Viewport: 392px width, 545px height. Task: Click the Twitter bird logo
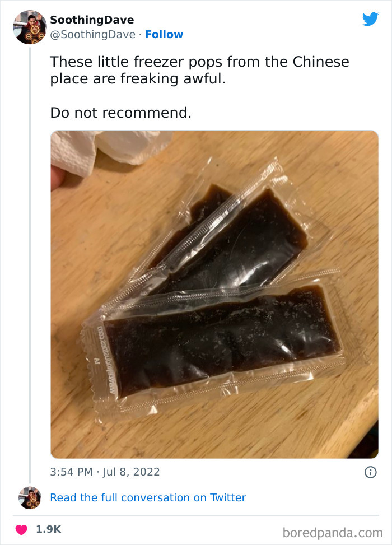371,18
